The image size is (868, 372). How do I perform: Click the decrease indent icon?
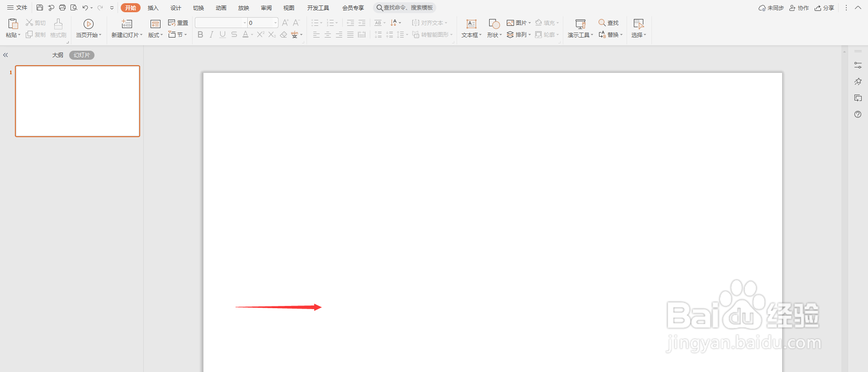350,23
